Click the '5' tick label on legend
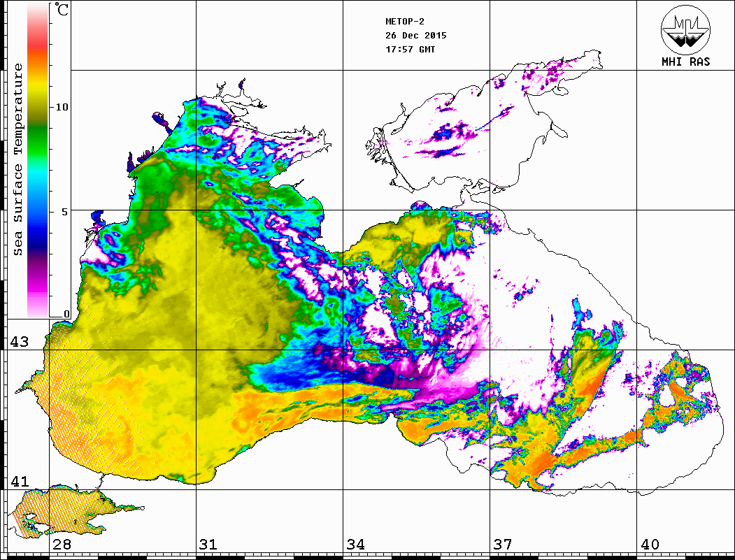 [65, 212]
